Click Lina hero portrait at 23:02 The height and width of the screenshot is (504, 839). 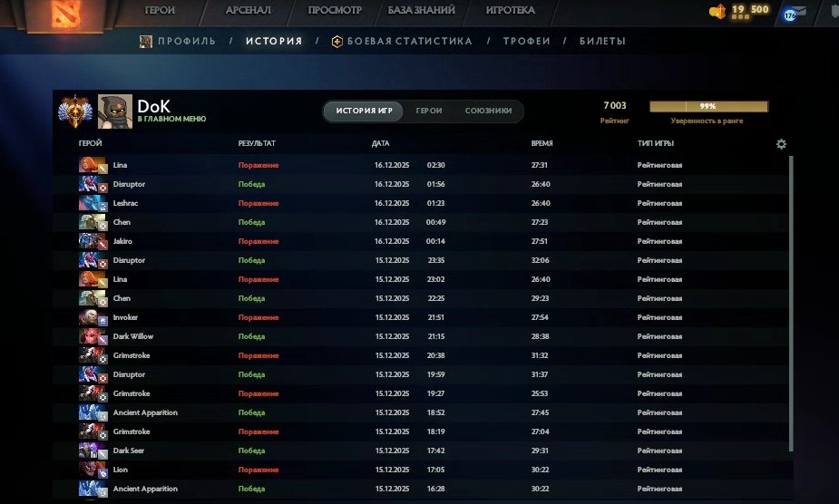93,279
